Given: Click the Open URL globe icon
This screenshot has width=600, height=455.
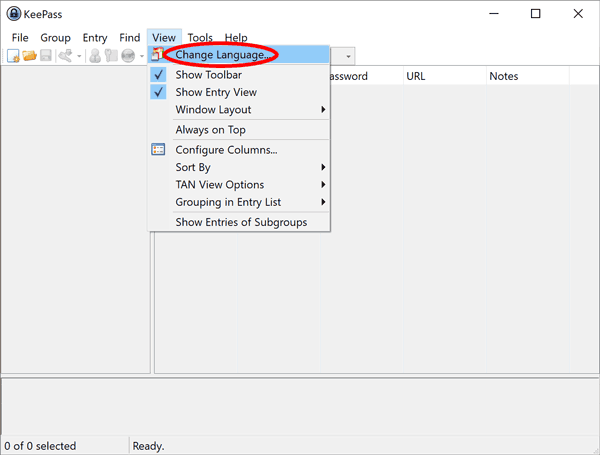Looking at the screenshot, I should (128, 56).
